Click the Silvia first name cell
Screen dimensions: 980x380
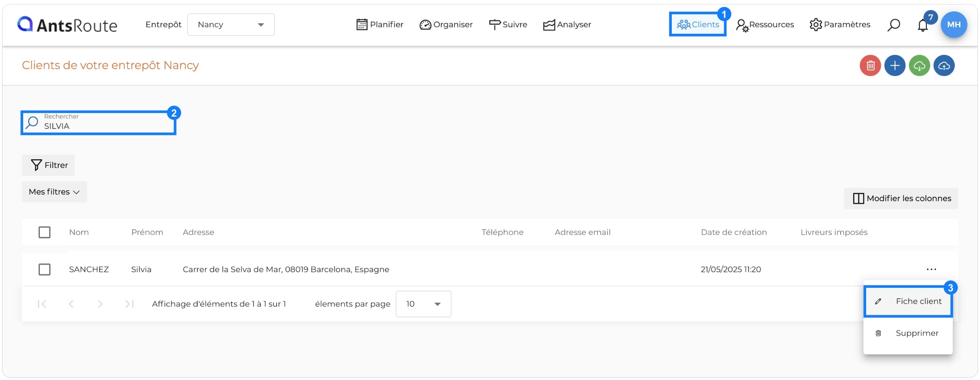[x=141, y=269]
